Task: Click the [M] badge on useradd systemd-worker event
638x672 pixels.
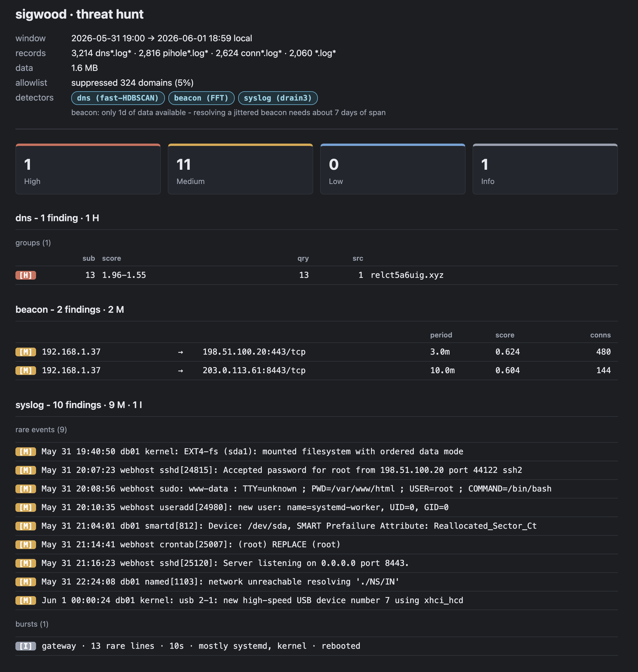Action: click(x=26, y=507)
